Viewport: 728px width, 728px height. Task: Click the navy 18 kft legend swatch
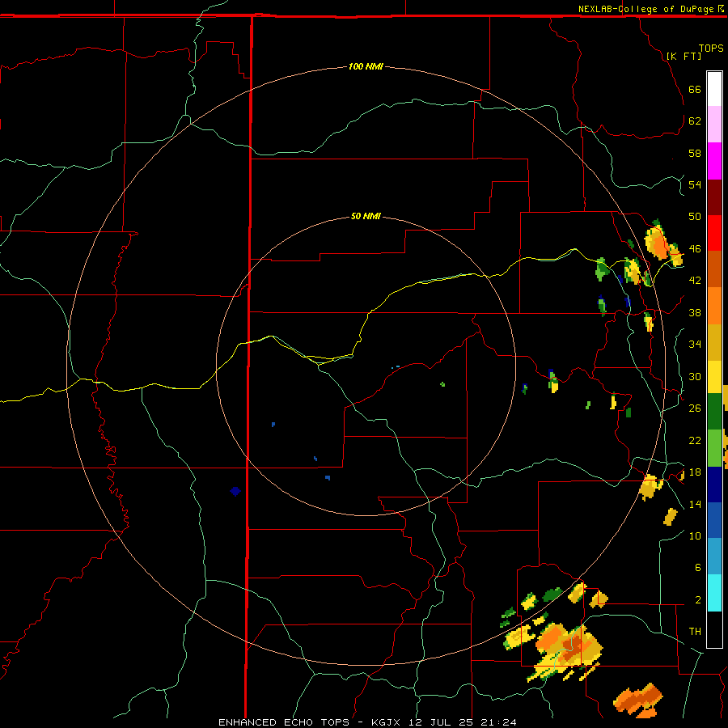pos(714,485)
